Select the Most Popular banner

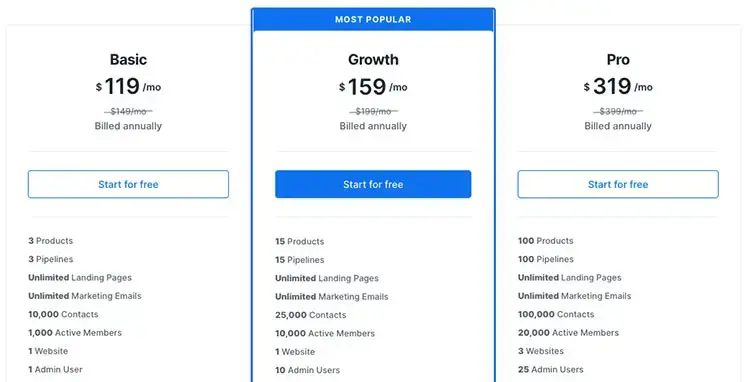point(373,20)
